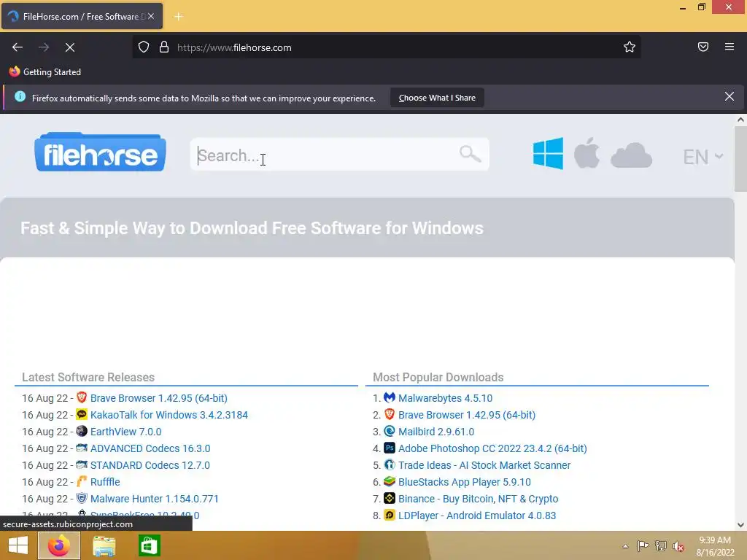Viewport: 747px width, 560px height.
Task: Open the Rufffle link
Action: point(105,482)
